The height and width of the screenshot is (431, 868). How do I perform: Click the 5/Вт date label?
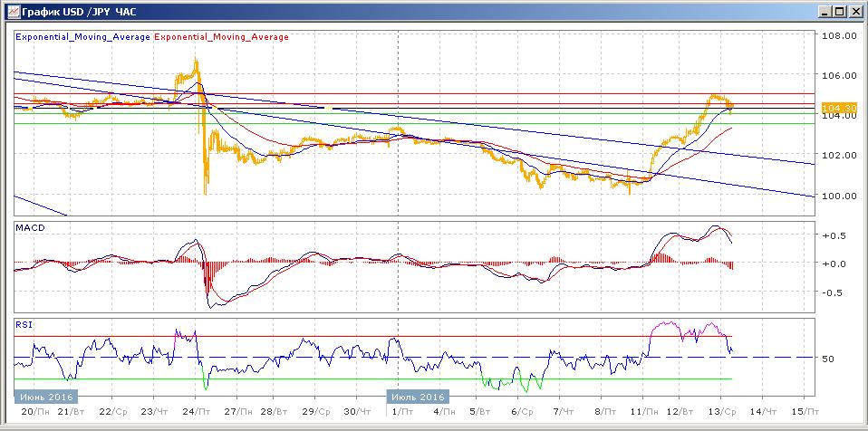[x=480, y=412]
